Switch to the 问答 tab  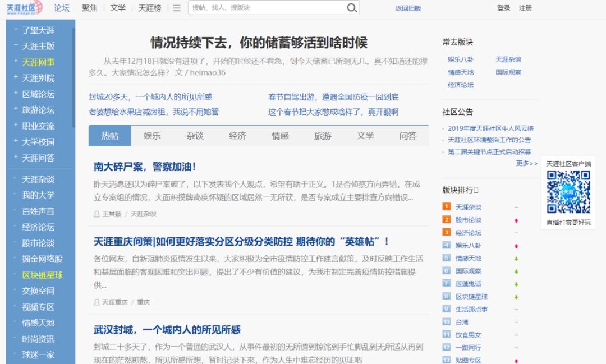coord(408,136)
